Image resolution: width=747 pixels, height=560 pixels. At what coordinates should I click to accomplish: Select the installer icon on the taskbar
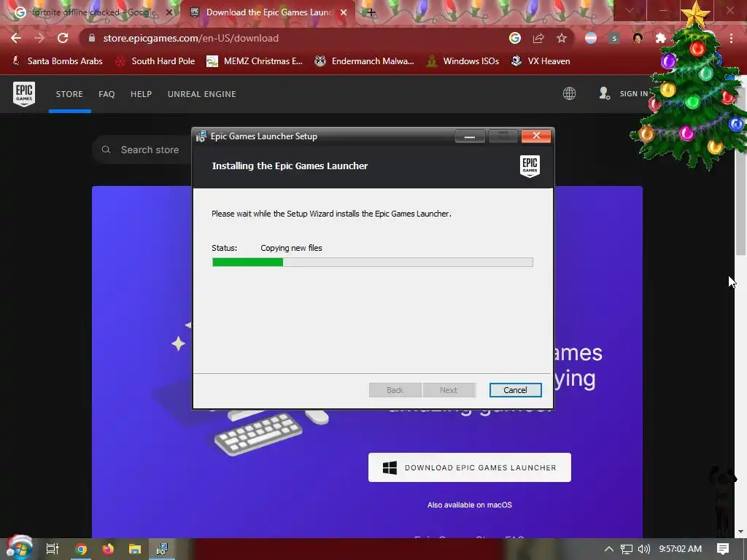(162, 549)
